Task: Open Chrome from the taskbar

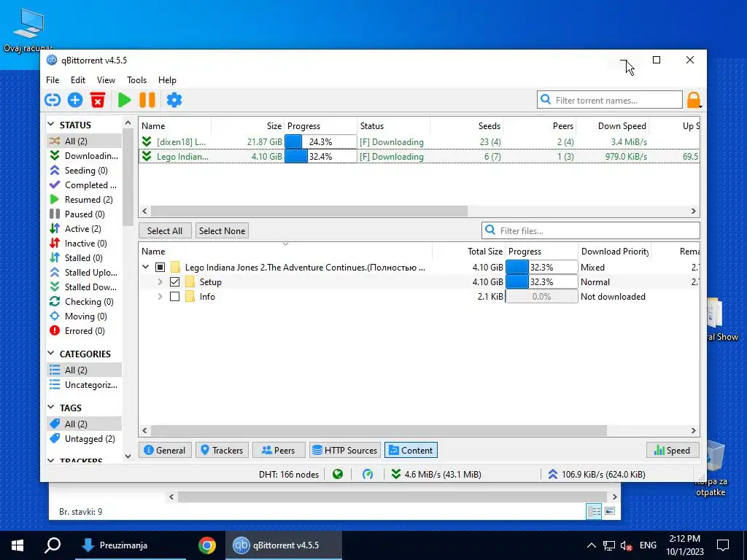Action: click(206, 545)
